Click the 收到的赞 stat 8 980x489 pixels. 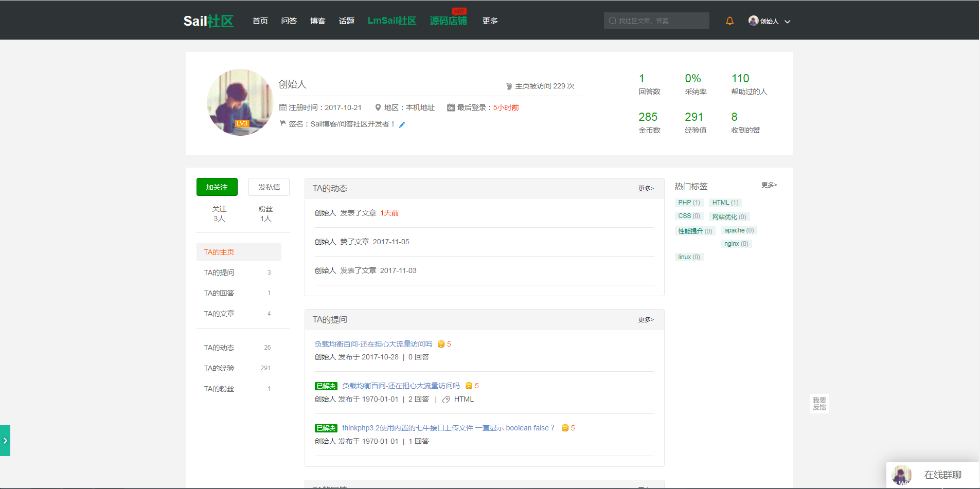point(745,123)
